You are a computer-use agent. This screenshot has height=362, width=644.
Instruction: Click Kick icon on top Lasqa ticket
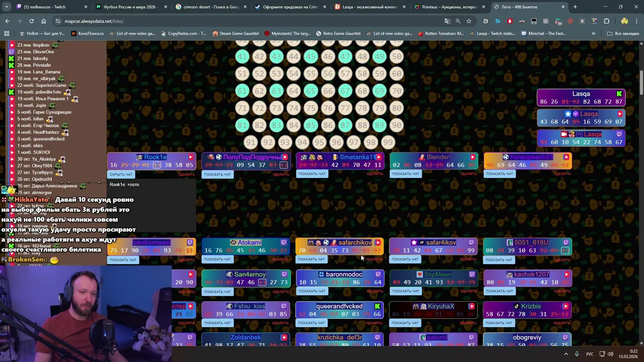619,94
